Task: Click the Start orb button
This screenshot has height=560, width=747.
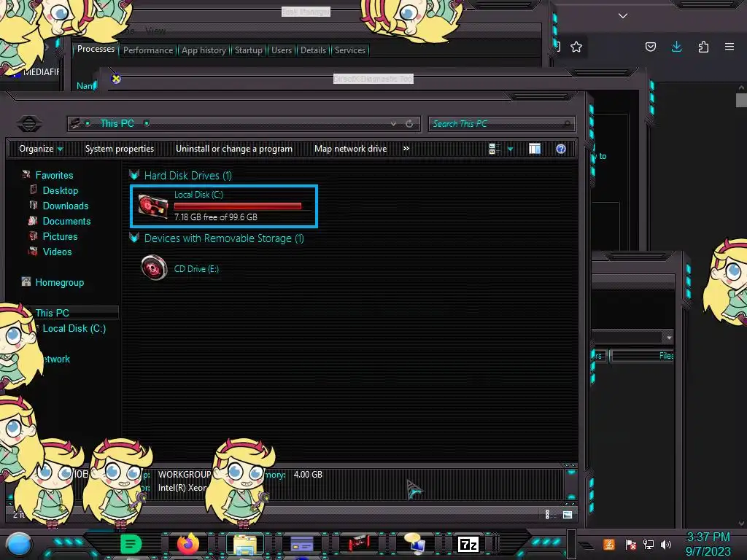Action: 18,545
